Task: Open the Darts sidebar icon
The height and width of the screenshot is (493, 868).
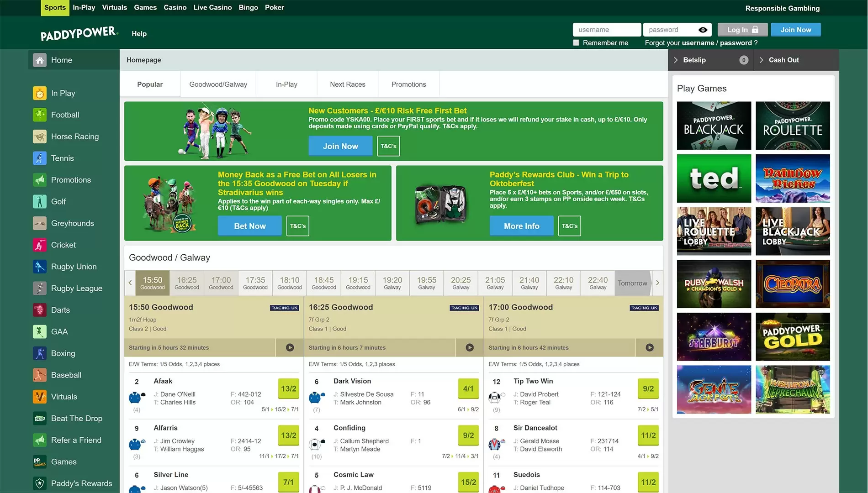Action: coord(40,310)
